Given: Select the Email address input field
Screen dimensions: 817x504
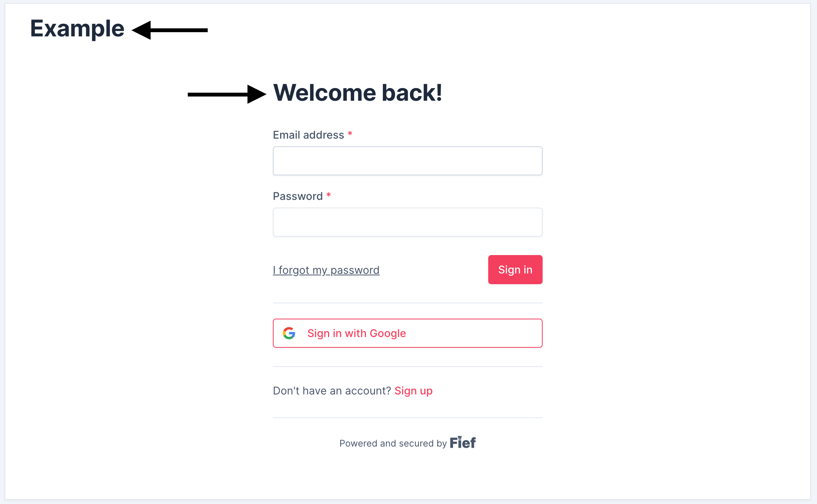Looking at the screenshot, I should [408, 160].
